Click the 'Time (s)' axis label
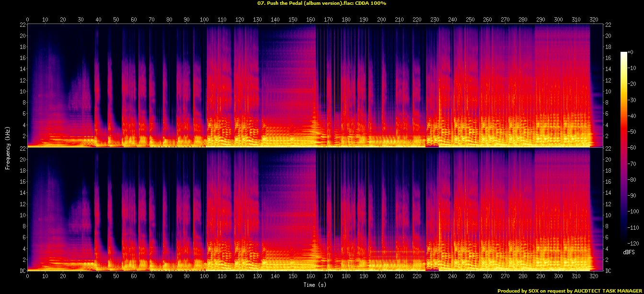The image size is (644, 294). pos(315,284)
